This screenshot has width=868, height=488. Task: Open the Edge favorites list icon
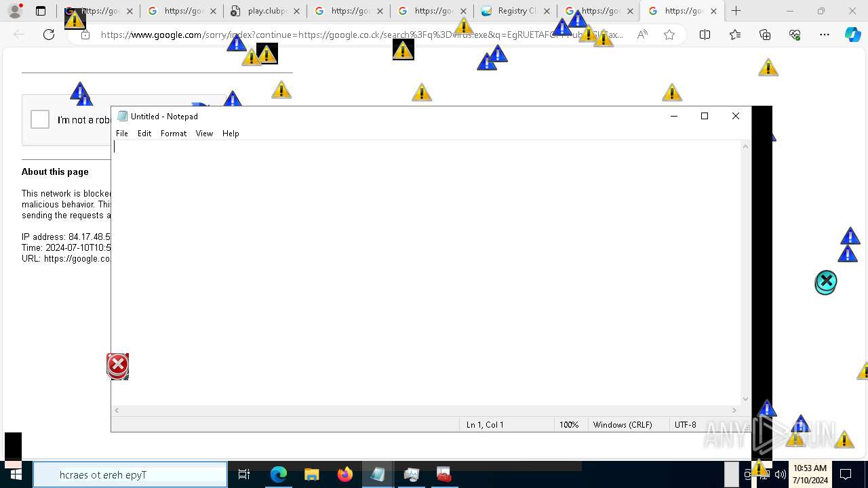coord(735,35)
